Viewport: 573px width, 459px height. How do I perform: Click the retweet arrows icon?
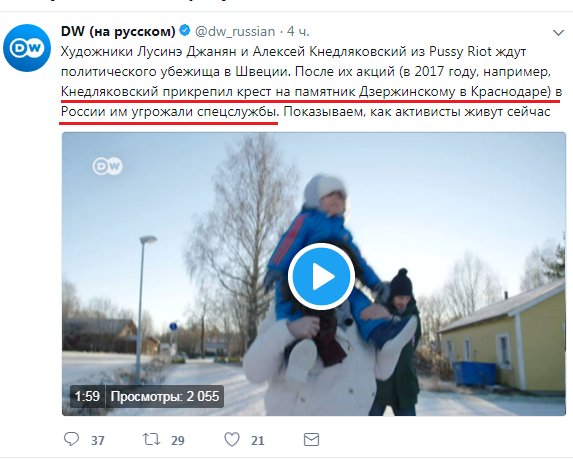pos(151,439)
